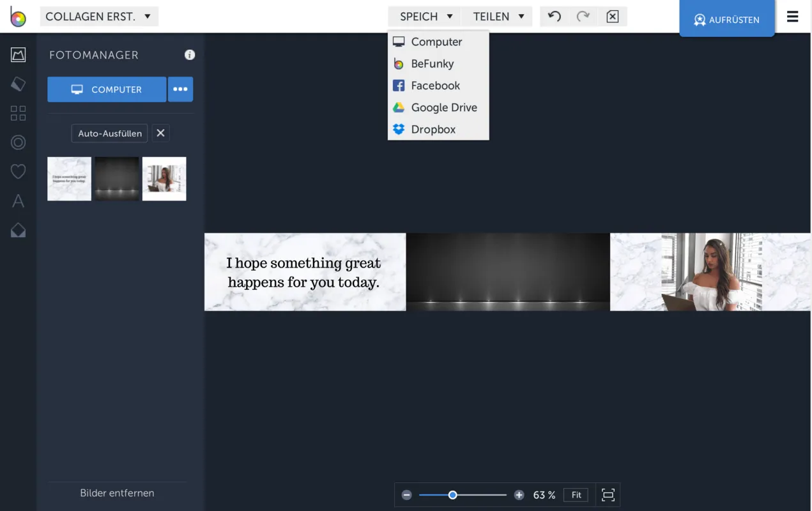Screen dimensions: 812x511
Task: Save to Google Drive from the menu
Action: tap(438, 107)
